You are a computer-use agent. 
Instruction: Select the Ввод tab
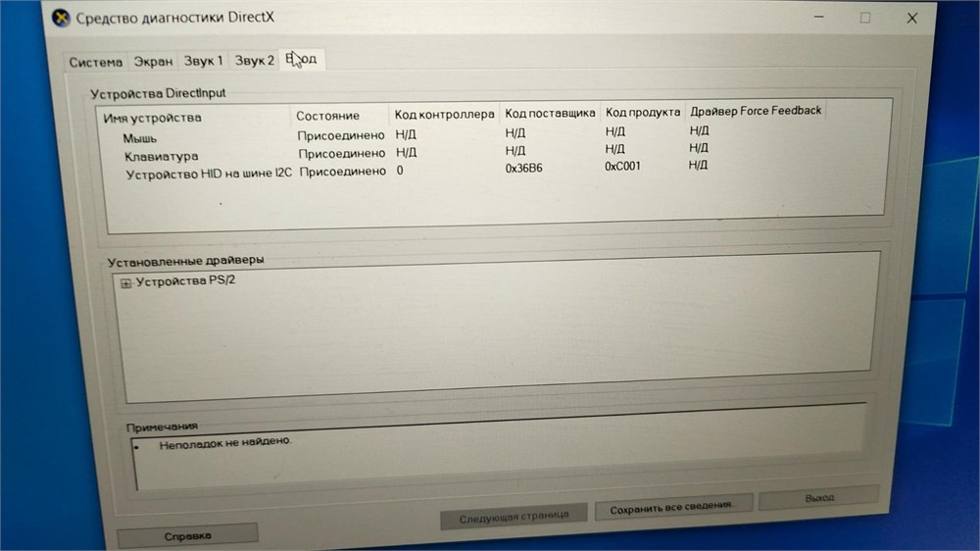pos(301,59)
